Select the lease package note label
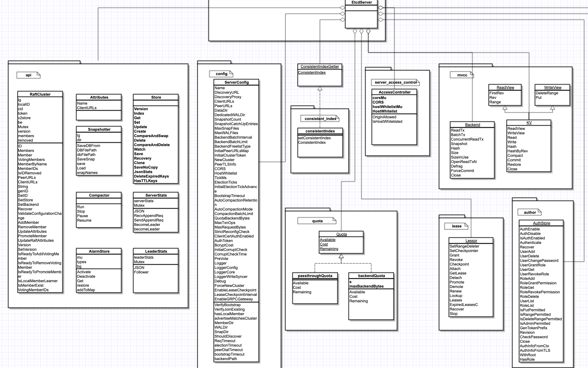This screenshot has width=588, height=368. 457,226
